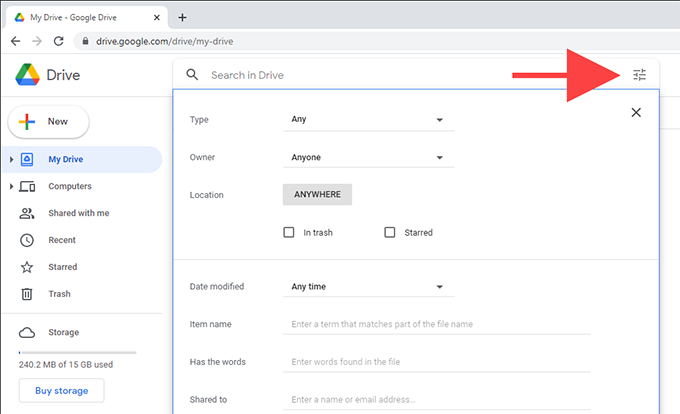Open Starred items in sidebar
The image size is (680, 414).
click(x=62, y=267)
